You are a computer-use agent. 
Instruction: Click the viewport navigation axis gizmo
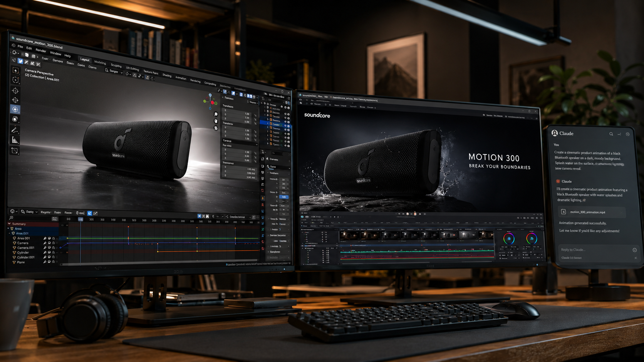click(x=210, y=101)
